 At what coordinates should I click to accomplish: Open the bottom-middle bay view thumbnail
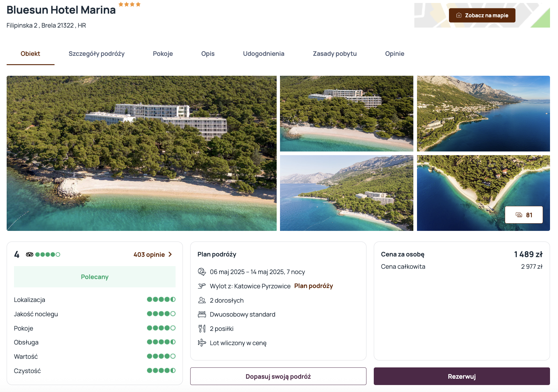(347, 193)
